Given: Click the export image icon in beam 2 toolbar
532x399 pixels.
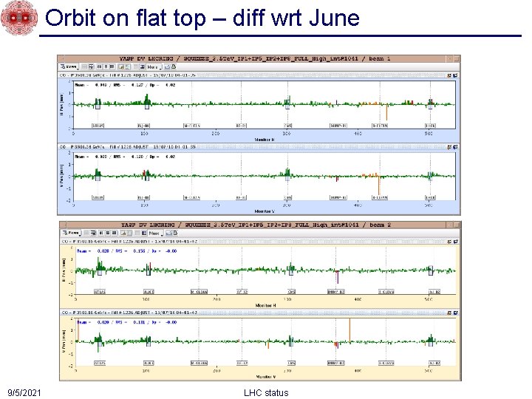Looking at the screenshot, I should pyautogui.click(x=168, y=233).
